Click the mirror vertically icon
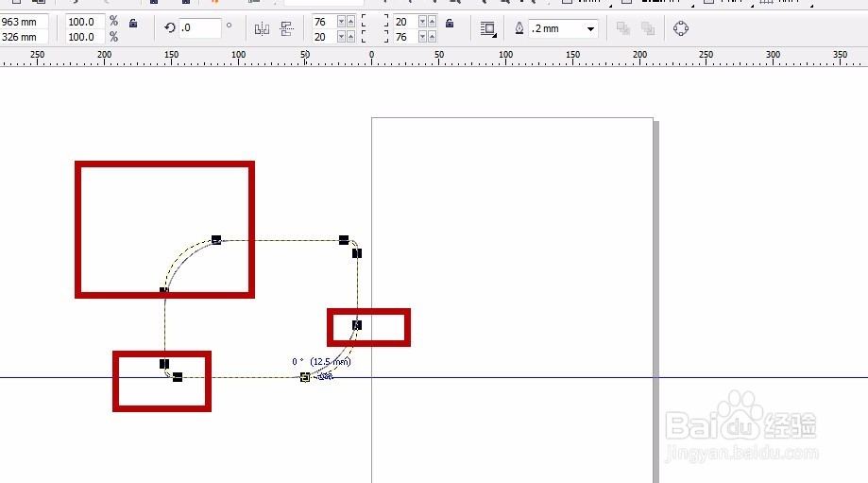The height and width of the screenshot is (483, 868). pyautogui.click(x=287, y=28)
